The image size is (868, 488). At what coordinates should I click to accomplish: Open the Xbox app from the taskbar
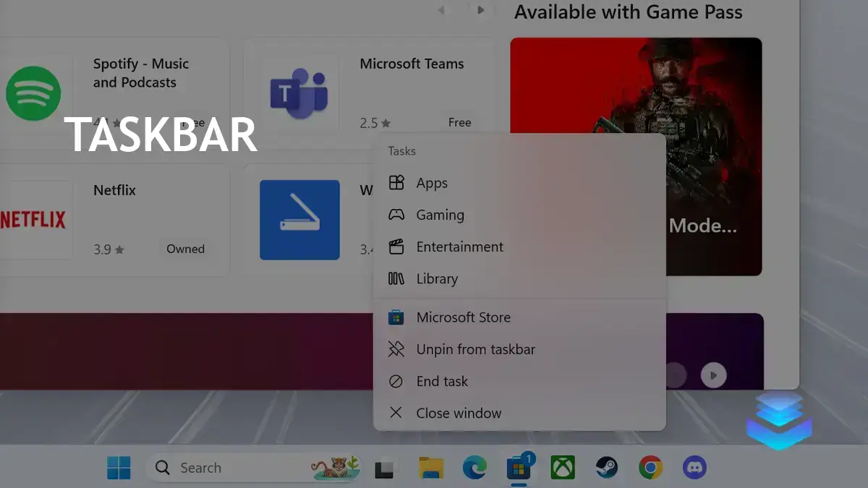[563, 468]
